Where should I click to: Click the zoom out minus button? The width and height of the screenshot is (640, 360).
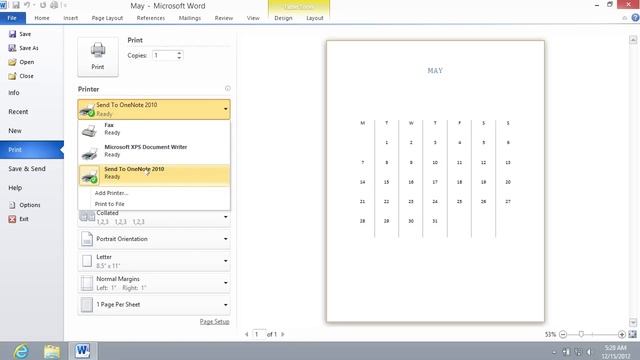click(x=563, y=334)
